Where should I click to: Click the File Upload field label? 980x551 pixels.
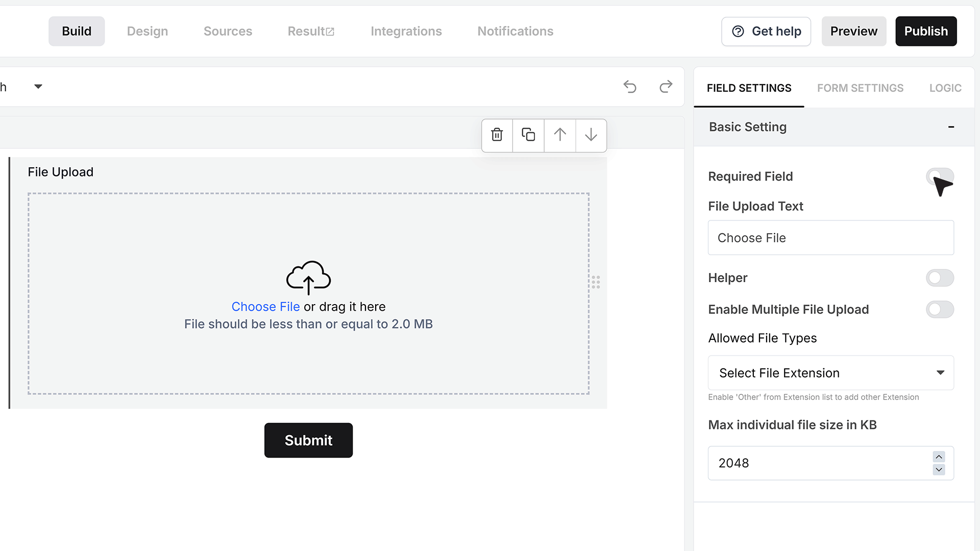coord(60,172)
